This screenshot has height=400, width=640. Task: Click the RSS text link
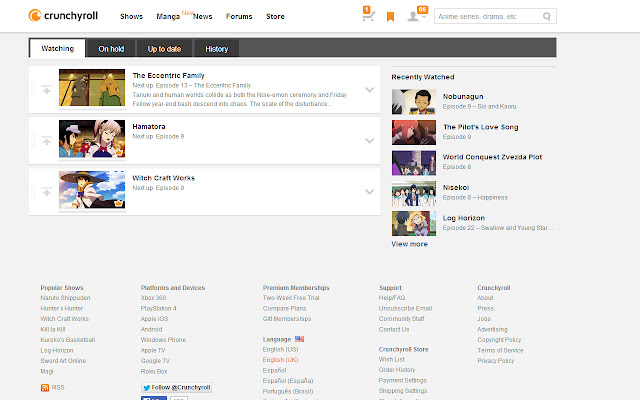(58, 387)
